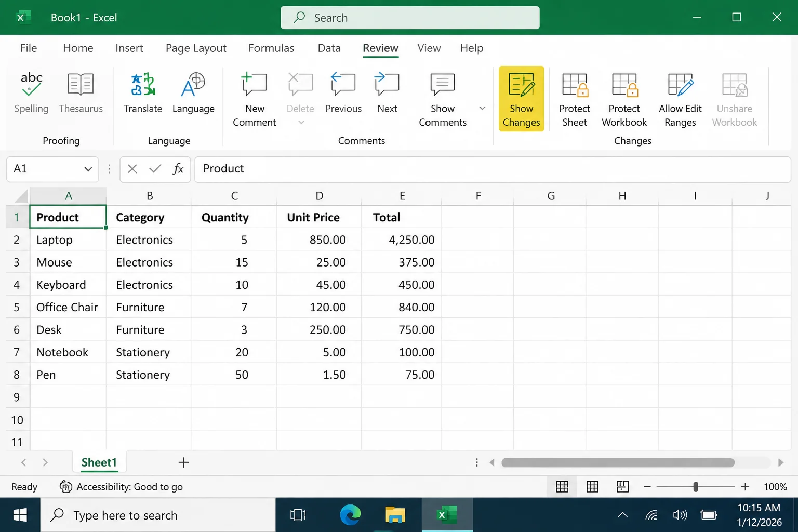Click Show Comments in ribbon
798x532 pixels.
(443, 100)
